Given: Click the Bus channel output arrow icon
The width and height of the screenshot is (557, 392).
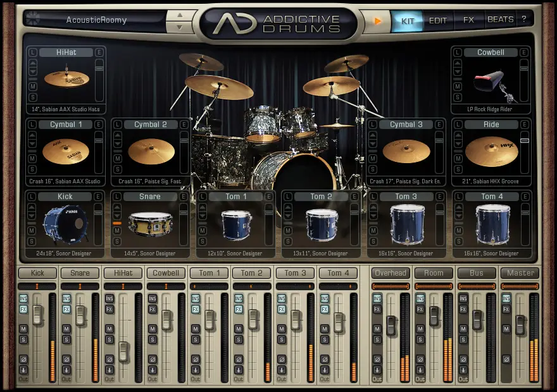Looking at the screenshot, I should click(x=463, y=370).
